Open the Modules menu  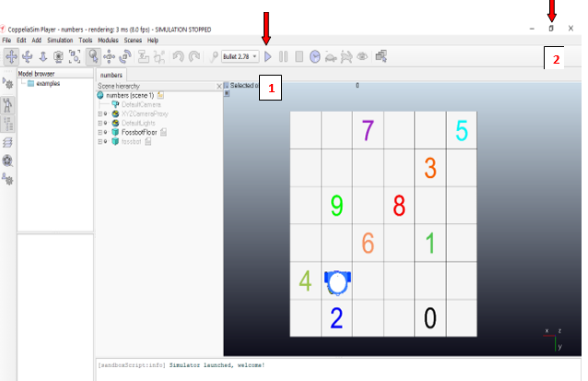(x=108, y=41)
